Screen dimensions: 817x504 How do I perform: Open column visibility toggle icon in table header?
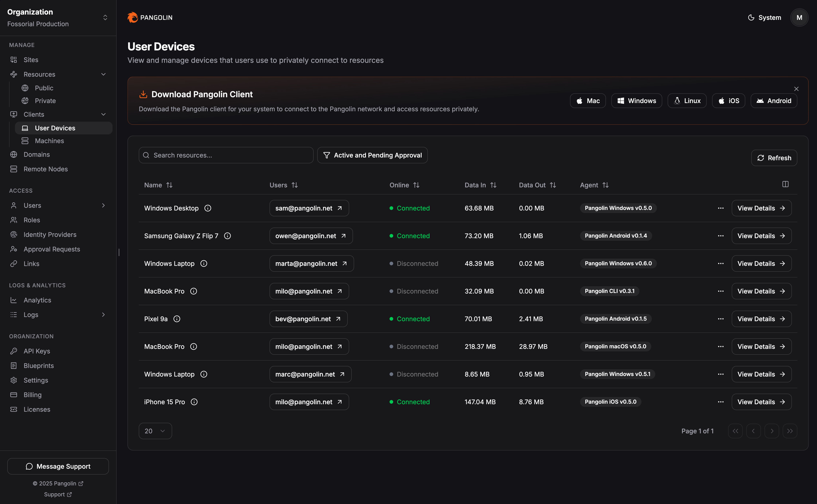785,184
